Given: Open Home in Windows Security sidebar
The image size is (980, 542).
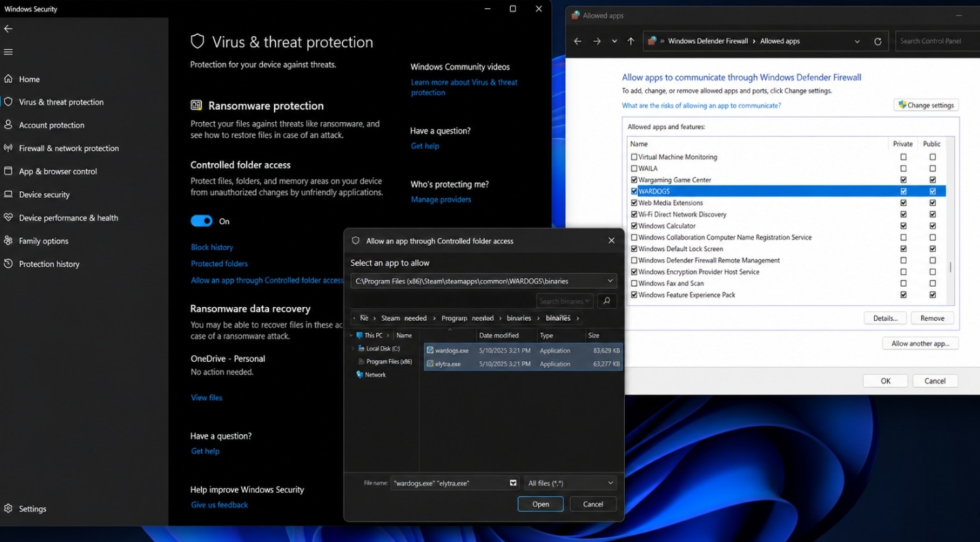Looking at the screenshot, I should tap(29, 79).
